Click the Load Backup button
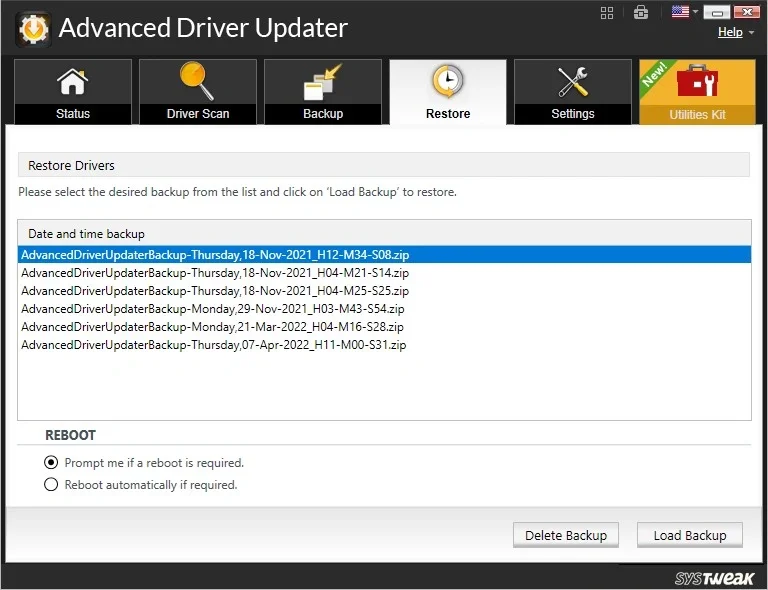 click(690, 535)
